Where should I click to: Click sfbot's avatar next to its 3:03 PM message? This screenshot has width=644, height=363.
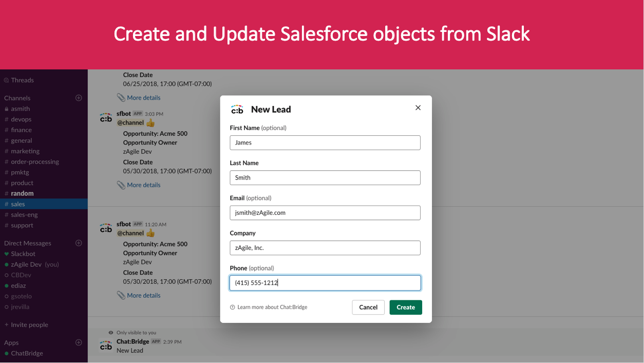(105, 117)
